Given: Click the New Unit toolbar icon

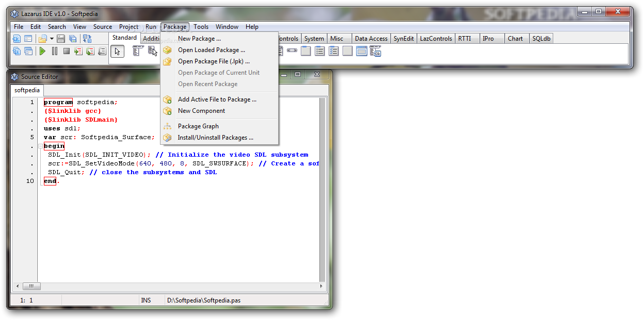Looking at the screenshot, I should 17,39.
